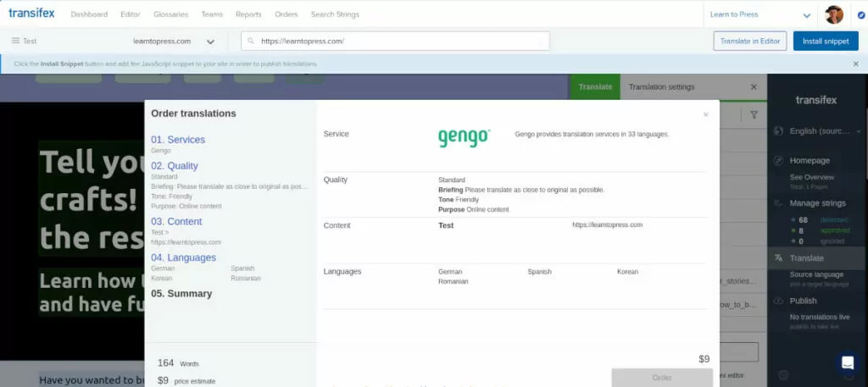The width and height of the screenshot is (868, 387).
Task: Open Orders in top navigation
Action: (x=287, y=14)
